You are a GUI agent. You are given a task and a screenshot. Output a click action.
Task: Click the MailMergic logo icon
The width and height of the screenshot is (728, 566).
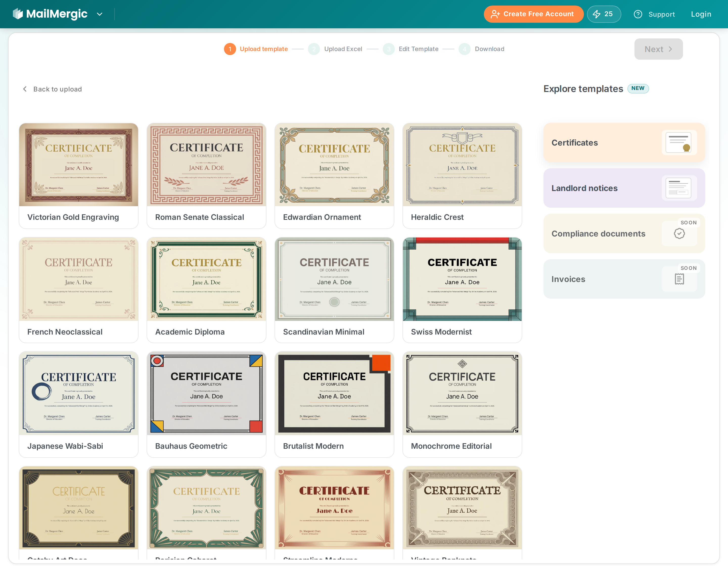[x=18, y=14]
